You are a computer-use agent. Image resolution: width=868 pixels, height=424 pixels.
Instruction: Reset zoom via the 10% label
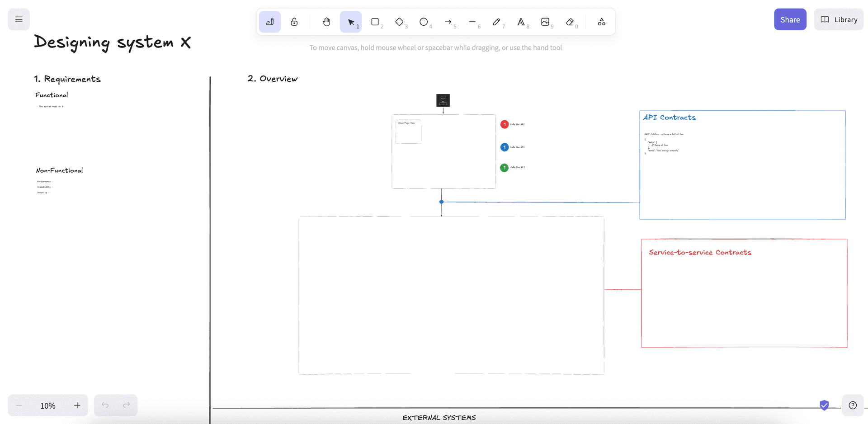coord(48,405)
